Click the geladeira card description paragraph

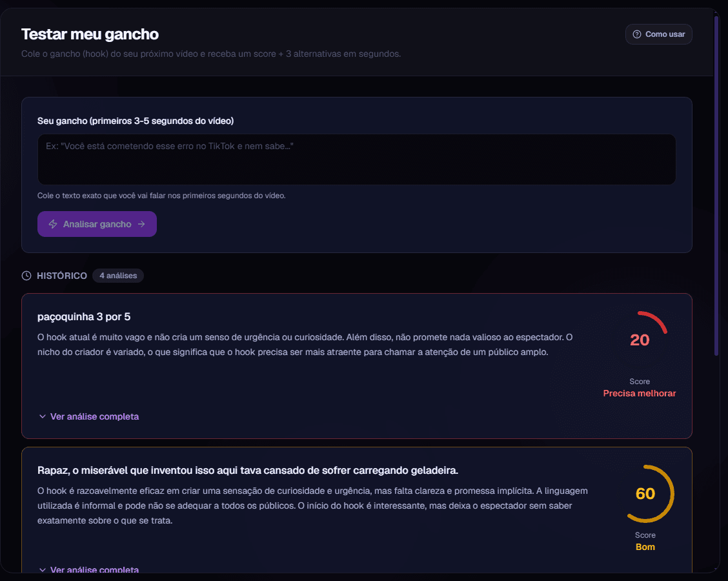point(314,505)
